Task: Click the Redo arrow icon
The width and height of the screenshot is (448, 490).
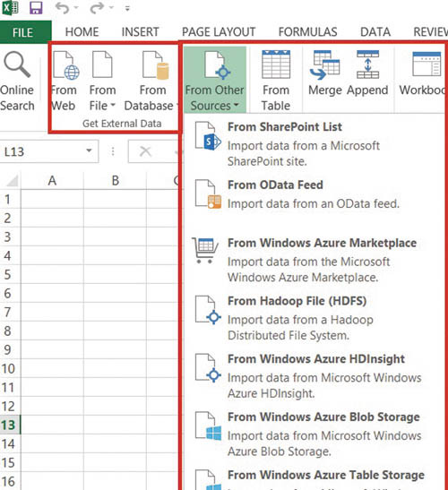Action: click(x=97, y=8)
